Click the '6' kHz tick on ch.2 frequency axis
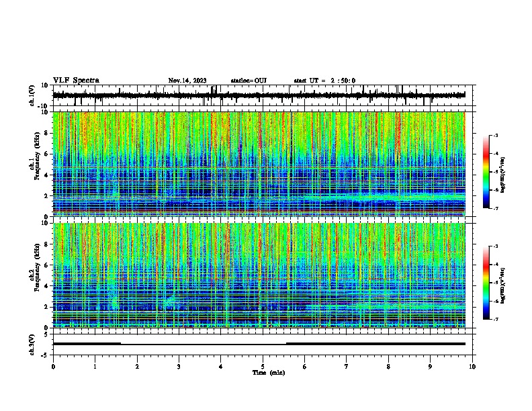532x411 pixels. (46, 265)
